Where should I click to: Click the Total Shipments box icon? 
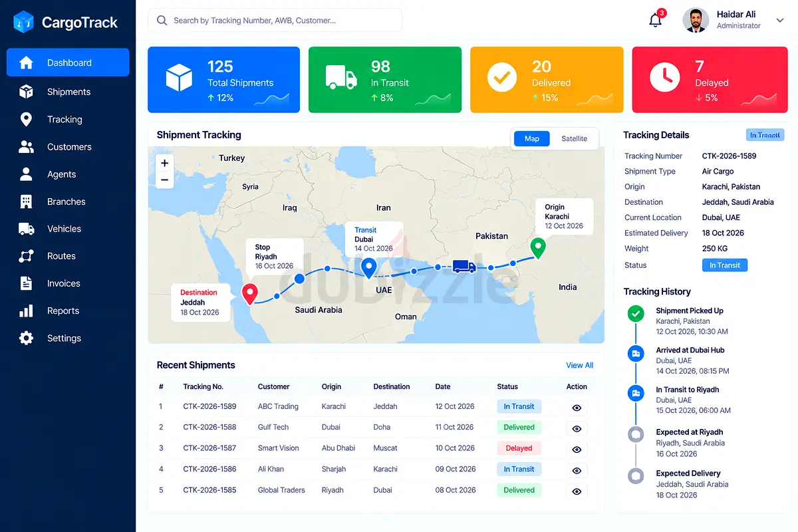179,78
